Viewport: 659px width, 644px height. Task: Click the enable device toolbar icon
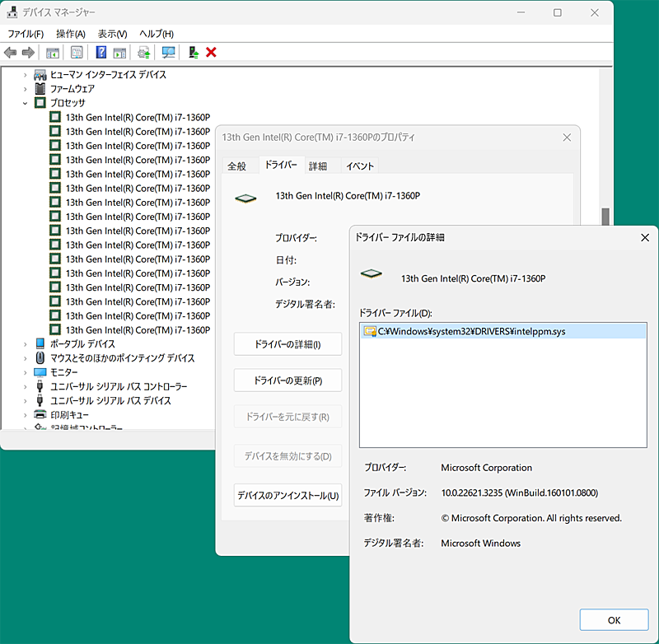(x=193, y=53)
